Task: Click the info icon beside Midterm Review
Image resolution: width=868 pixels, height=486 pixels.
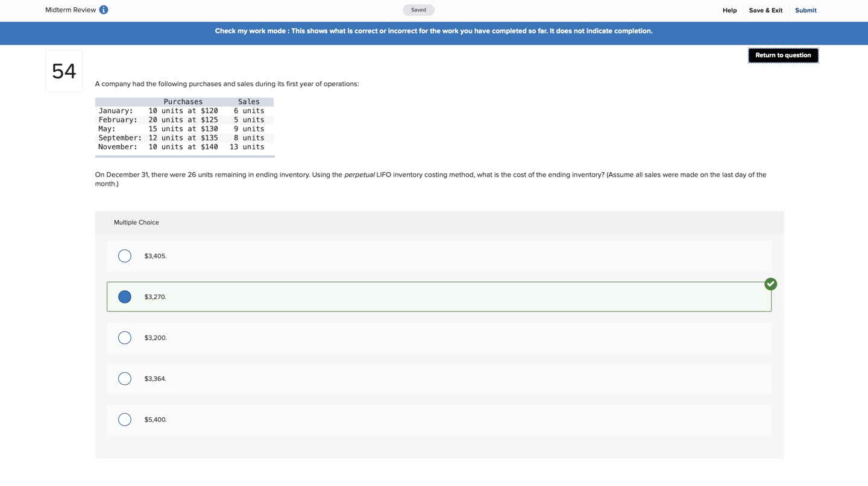Action: click(x=103, y=10)
